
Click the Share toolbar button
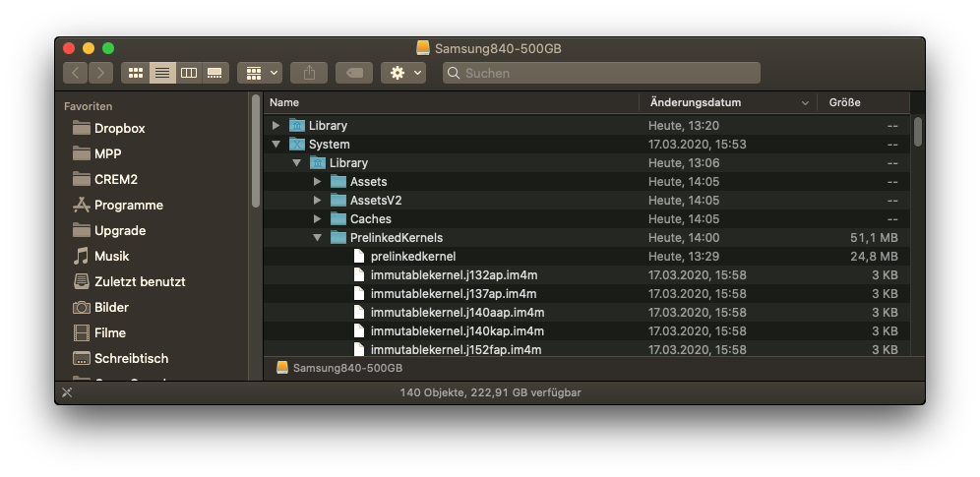click(x=309, y=73)
